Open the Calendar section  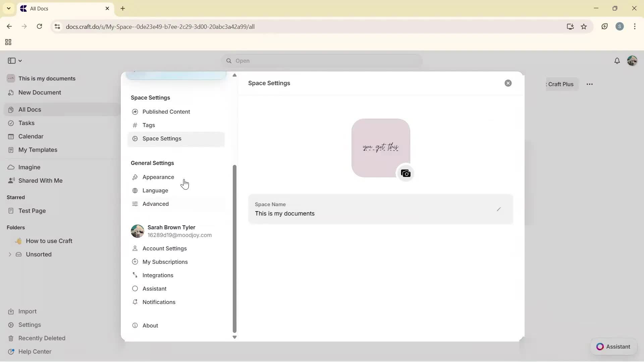31,136
